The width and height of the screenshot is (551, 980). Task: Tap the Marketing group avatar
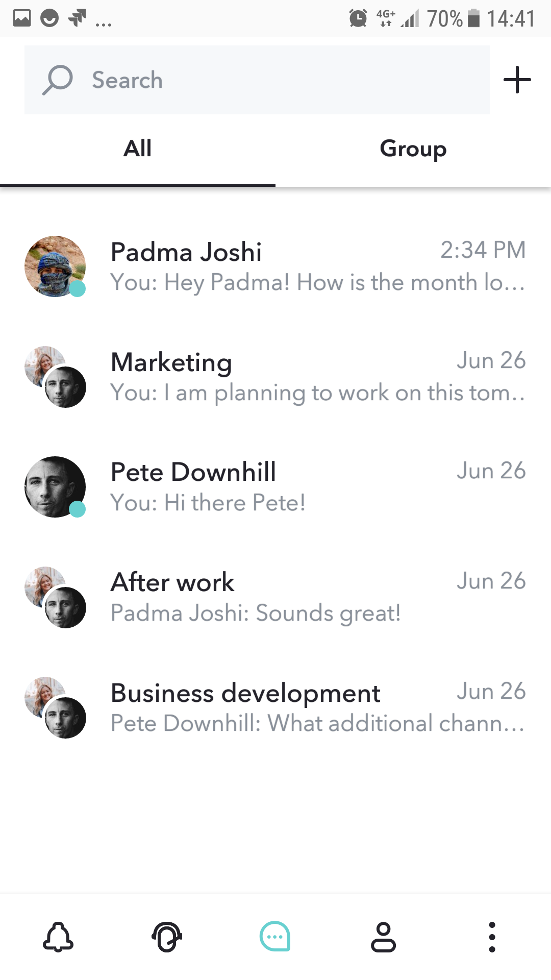(x=55, y=377)
